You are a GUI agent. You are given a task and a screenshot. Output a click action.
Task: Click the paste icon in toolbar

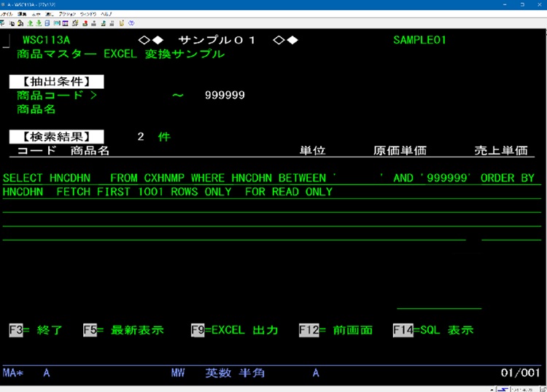coord(20,23)
